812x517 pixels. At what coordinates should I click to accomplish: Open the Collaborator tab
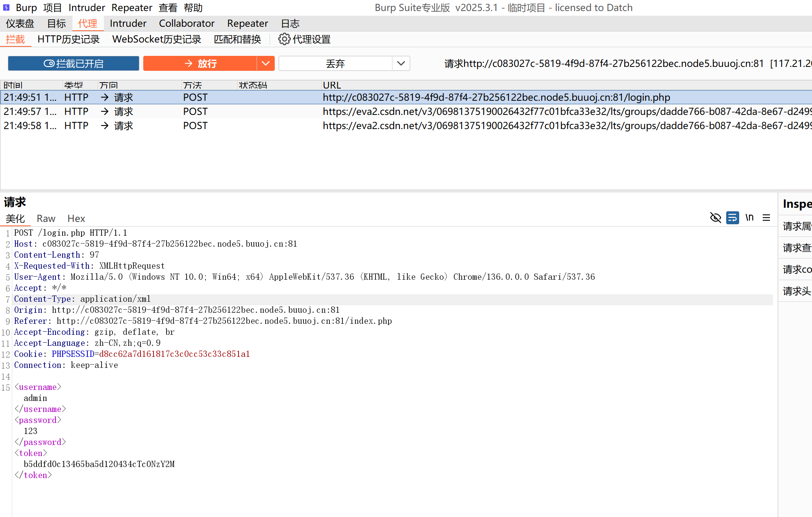(187, 24)
